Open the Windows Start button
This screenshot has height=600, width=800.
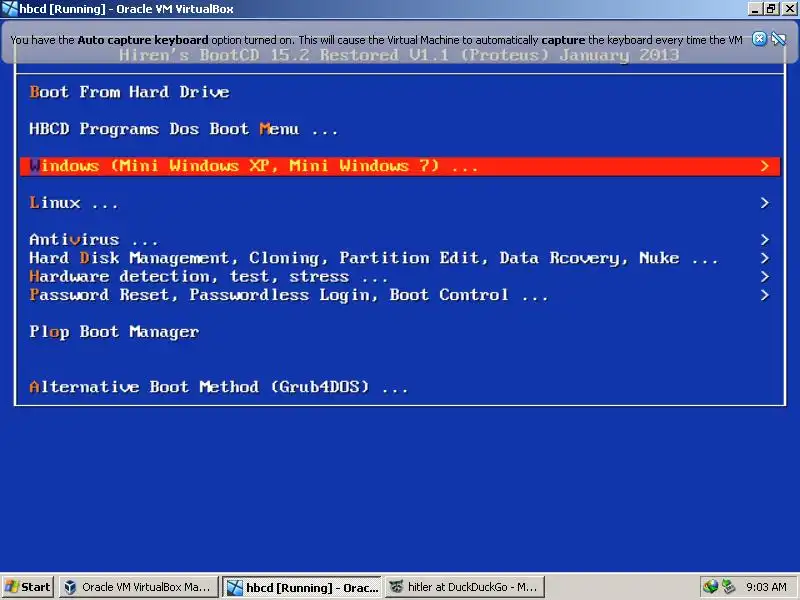[29, 587]
